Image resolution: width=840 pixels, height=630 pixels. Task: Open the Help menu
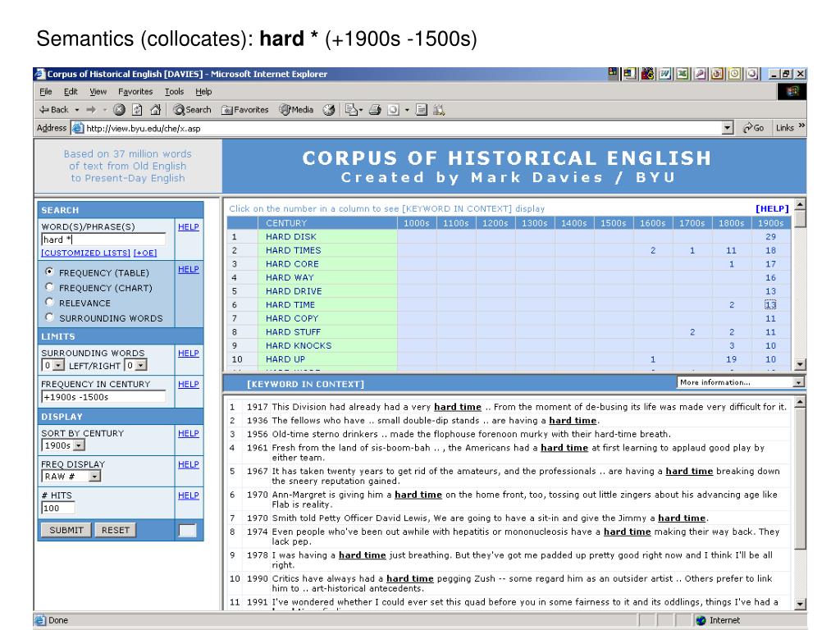pyautogui.click(x=203, y=92)
